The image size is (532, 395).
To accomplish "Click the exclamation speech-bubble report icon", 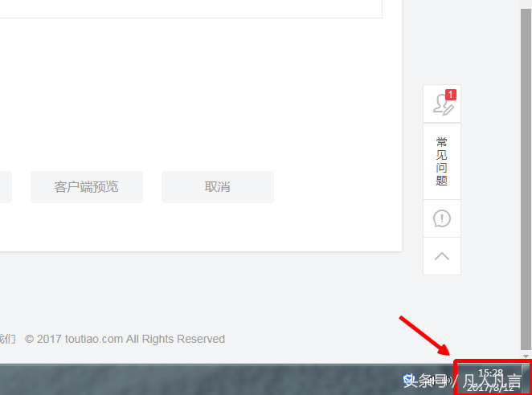I will [x=442, y=218].
